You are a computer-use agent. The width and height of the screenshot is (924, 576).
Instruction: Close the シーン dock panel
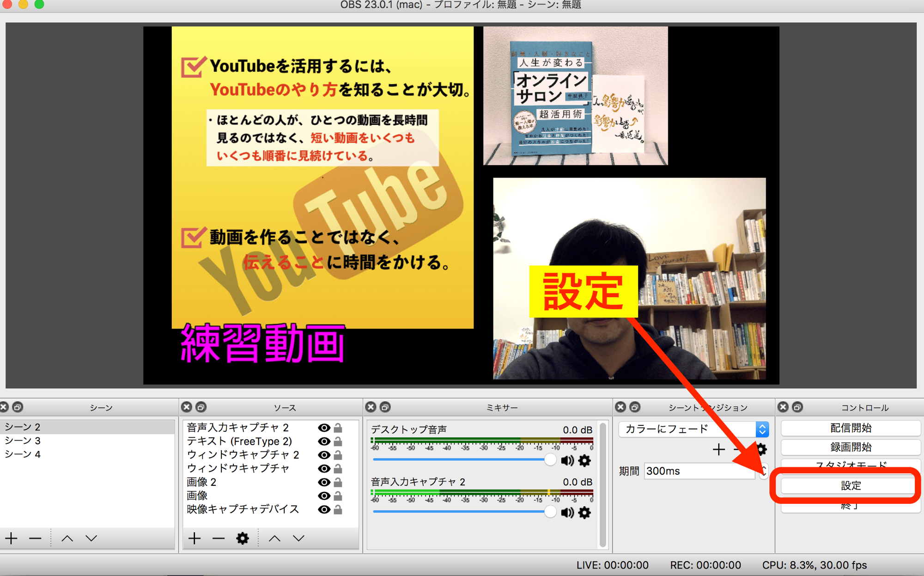click(x=4, y=407)
